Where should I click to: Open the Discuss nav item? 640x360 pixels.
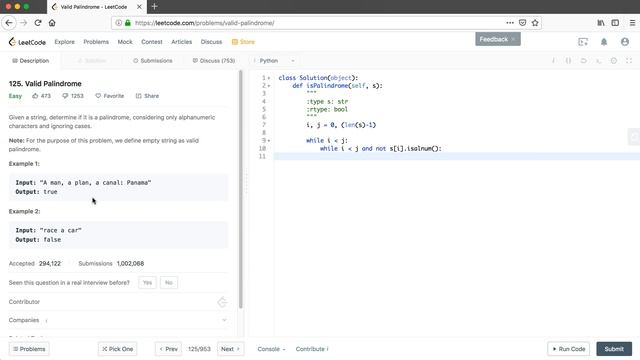(x=211, y=42)
